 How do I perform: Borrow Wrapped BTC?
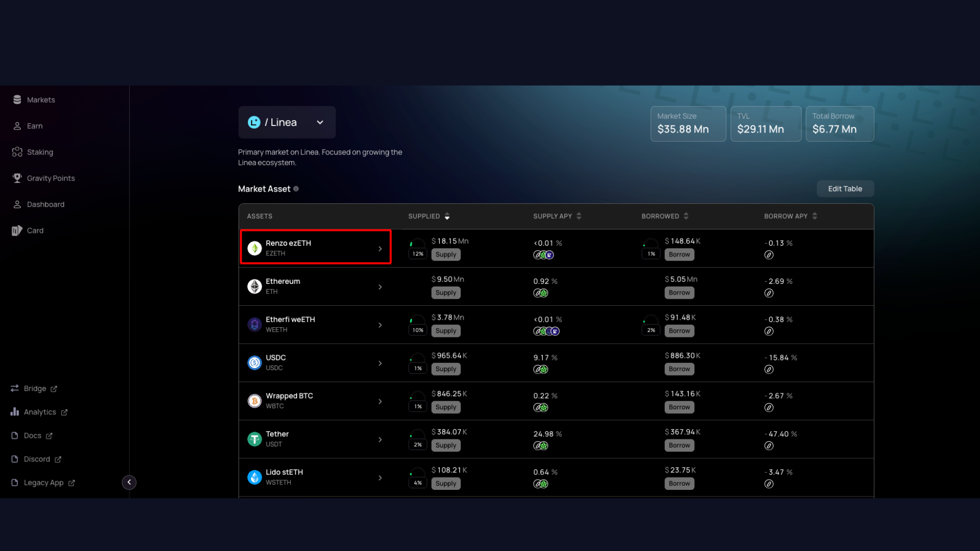(680, 407)
